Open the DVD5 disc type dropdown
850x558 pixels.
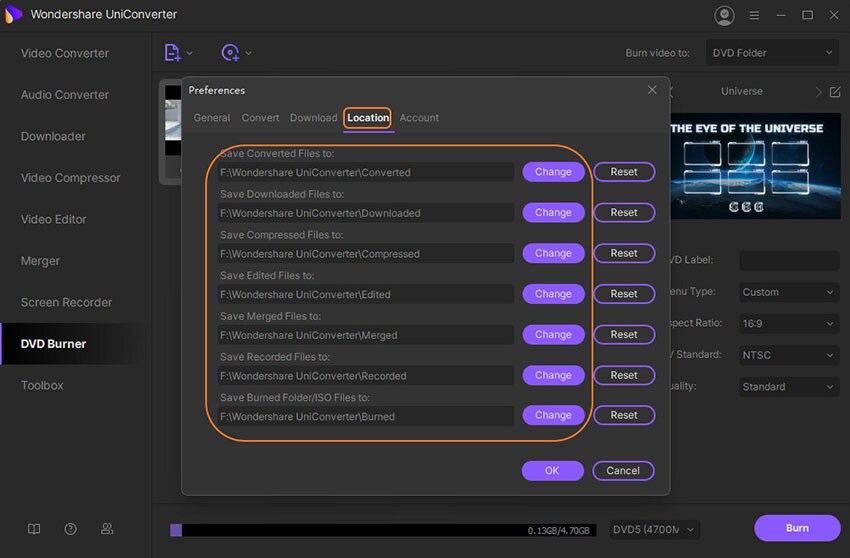coord(654,529)
